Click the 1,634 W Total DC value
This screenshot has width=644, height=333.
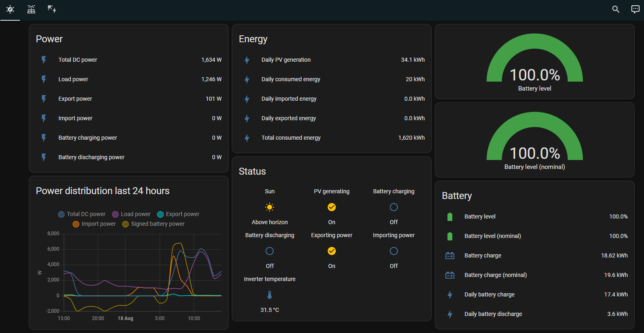tap(212, 60)
